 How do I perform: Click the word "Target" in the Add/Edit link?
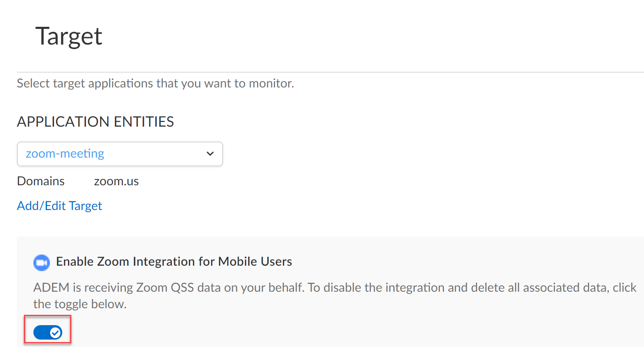pyautogui.click(x=85, y=206)
